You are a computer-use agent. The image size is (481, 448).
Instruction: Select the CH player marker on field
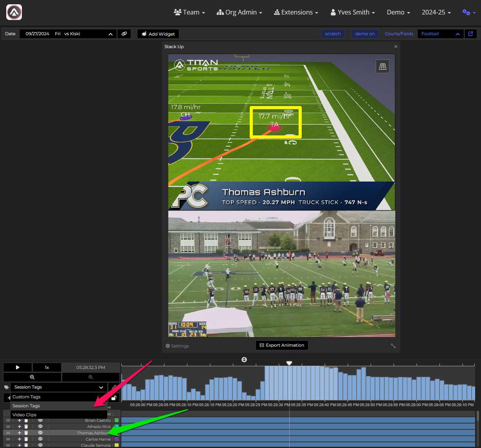(x=186, y=117)
